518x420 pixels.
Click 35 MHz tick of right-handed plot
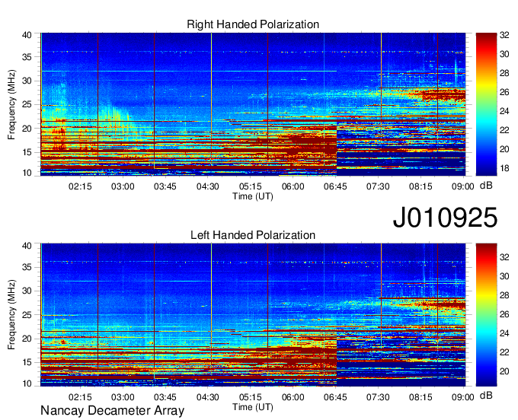click(27, 57)
